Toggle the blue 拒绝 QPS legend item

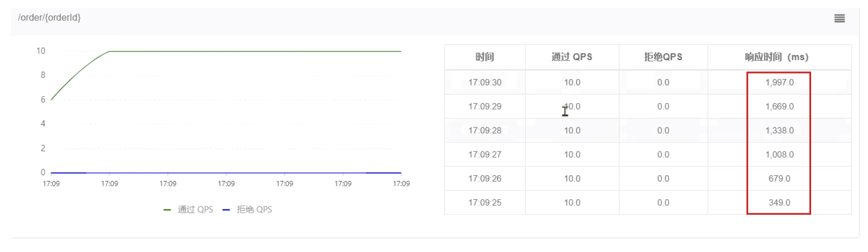tap(248, 210)
